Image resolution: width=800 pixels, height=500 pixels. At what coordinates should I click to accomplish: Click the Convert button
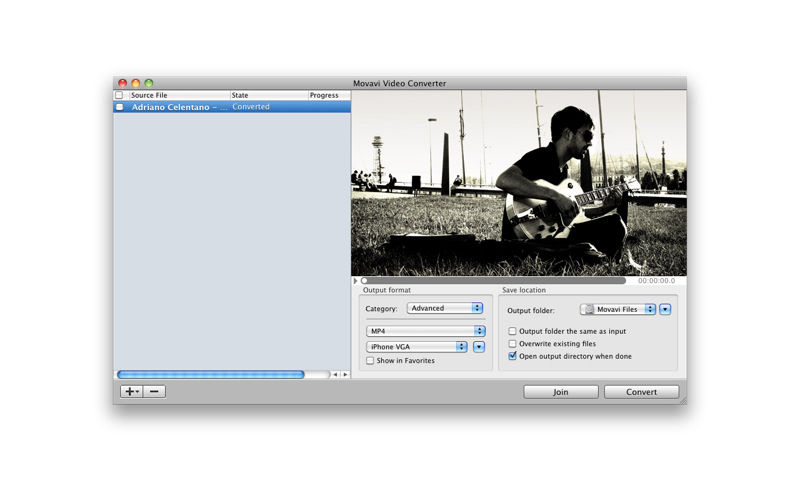(x=641, y=392)
